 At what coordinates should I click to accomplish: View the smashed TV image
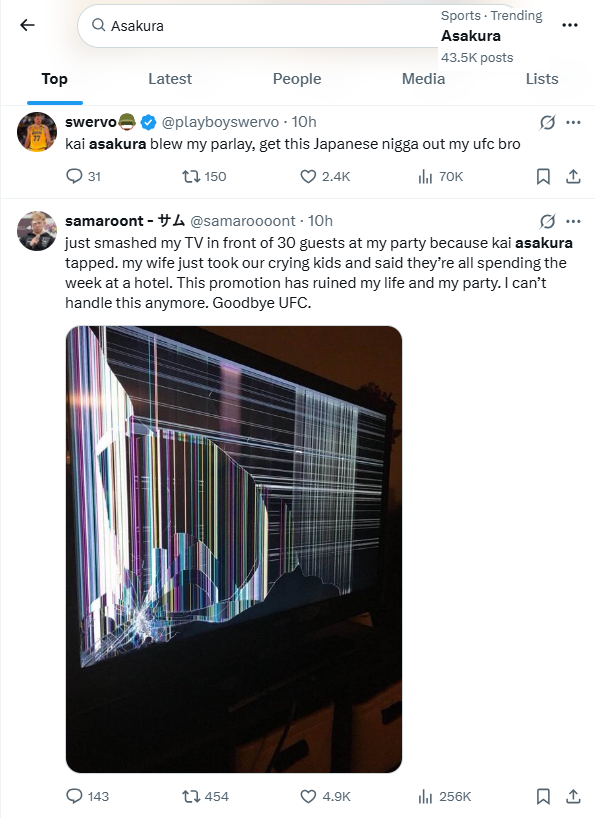coord(234,549)
